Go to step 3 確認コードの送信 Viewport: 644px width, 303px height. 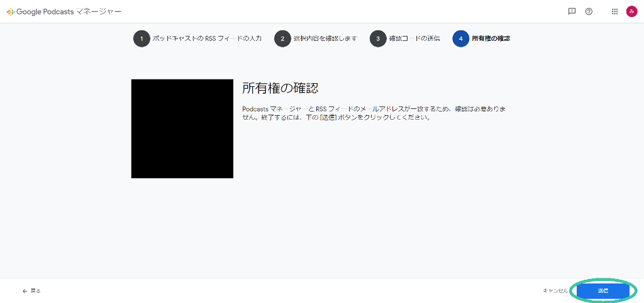tap(405, 38)
